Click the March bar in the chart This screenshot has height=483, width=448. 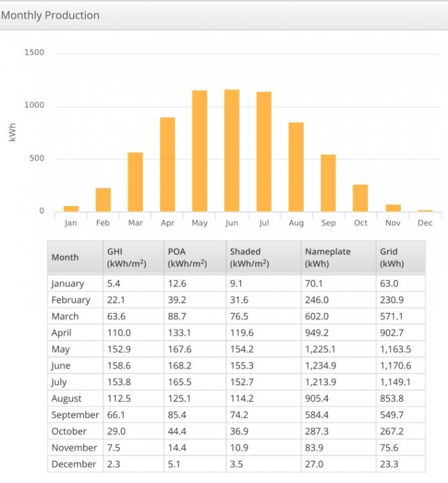click(x=135, y=182)
